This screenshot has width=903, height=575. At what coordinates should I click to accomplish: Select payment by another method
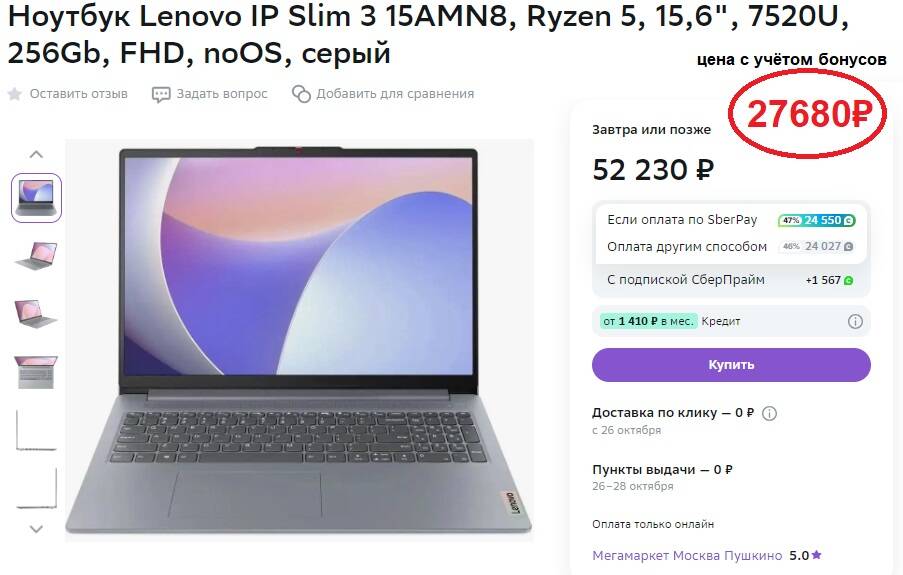(x=688, y=246)
